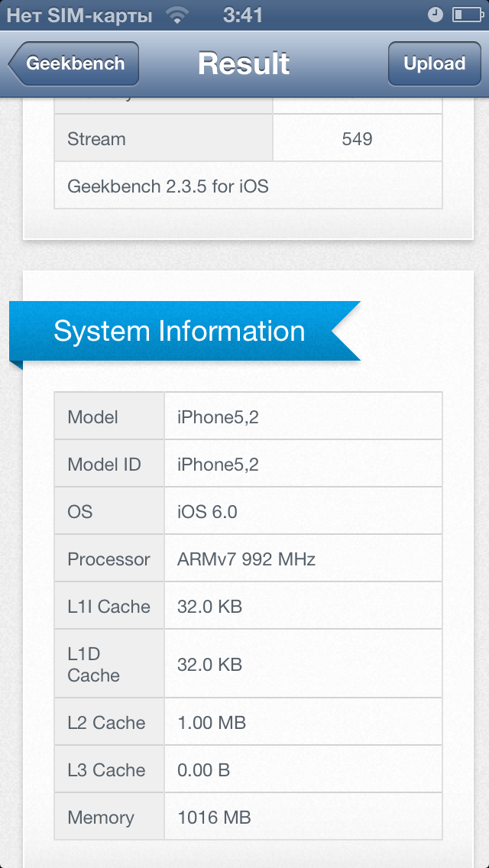Select the 0.00 B value
Image resolution: width=489 pixels, height=868 pixels.
(x=204, y=770)
